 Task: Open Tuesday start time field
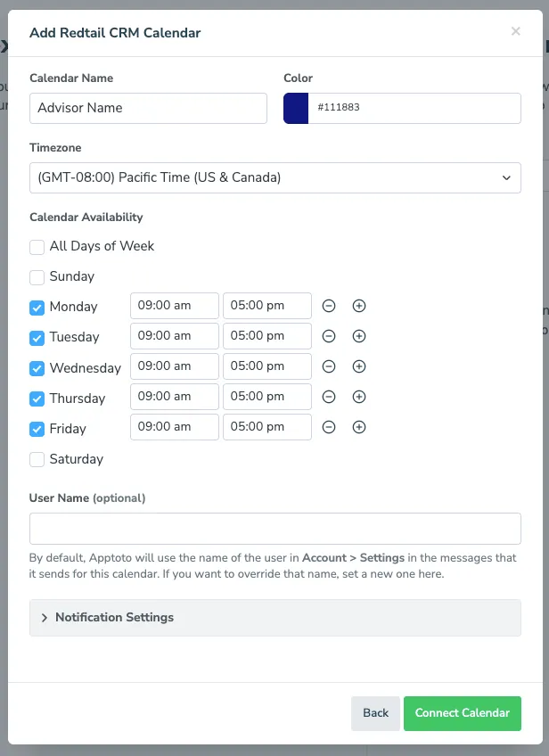click(175, 336)
